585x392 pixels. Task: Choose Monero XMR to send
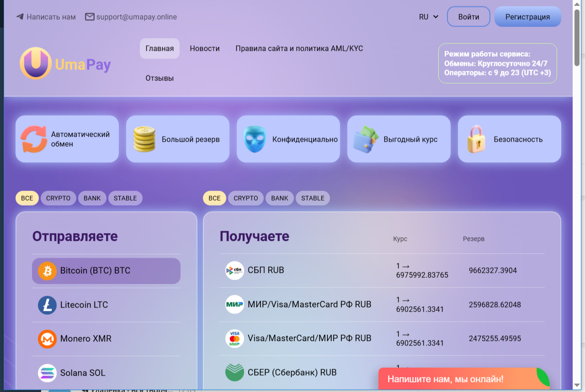[x=106, y=339]
